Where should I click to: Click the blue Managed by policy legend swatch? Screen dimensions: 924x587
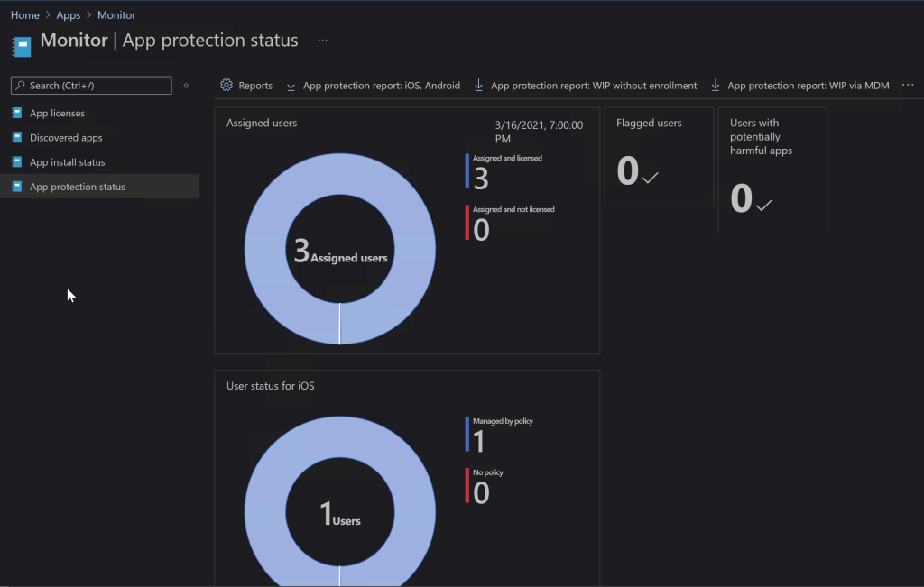tap(467, 435)
